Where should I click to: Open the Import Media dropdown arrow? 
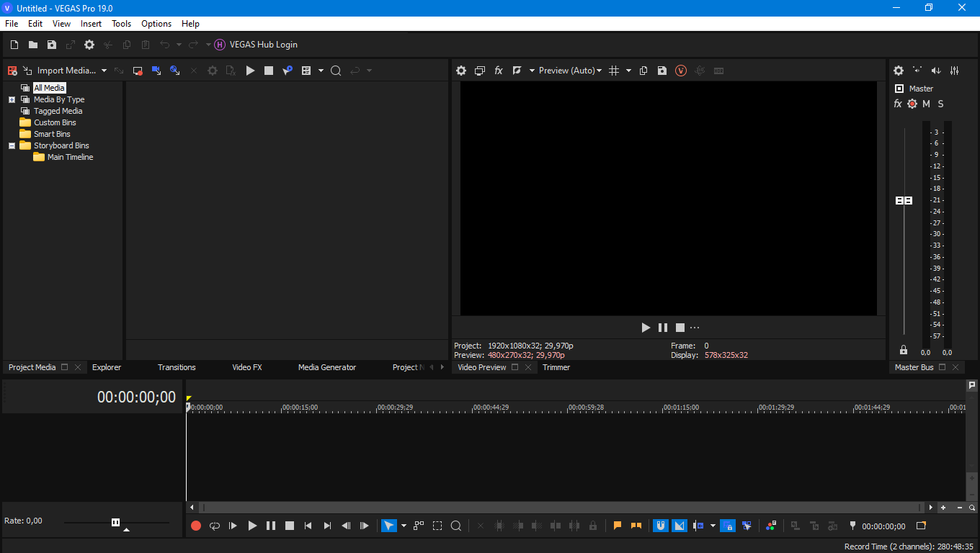click(x=104, y=71)
